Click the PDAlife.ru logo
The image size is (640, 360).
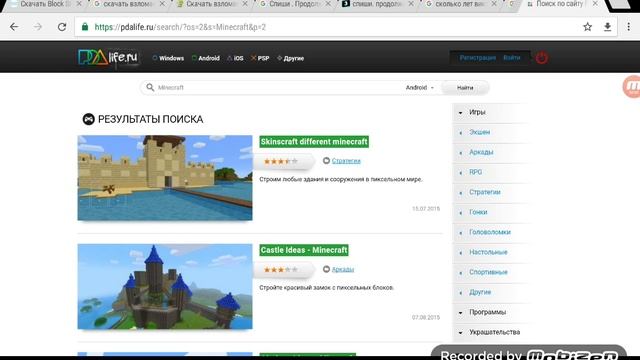coord(108,58)
